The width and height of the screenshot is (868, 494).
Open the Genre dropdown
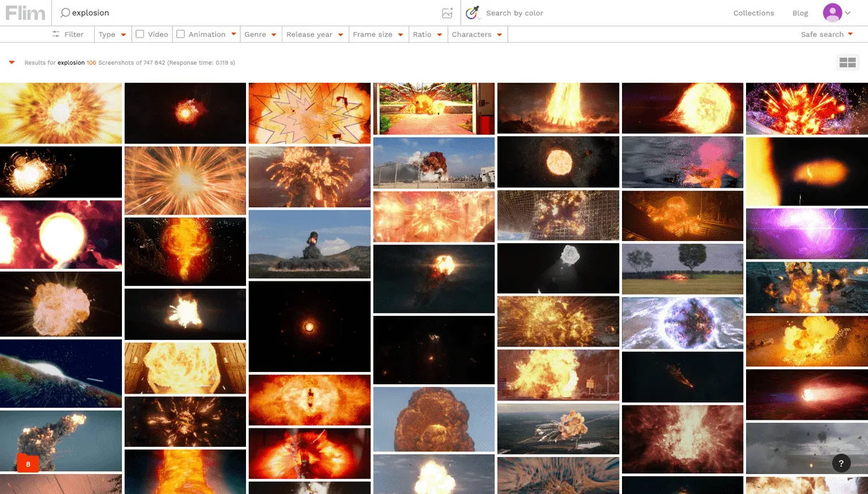[x=260, y=34]
